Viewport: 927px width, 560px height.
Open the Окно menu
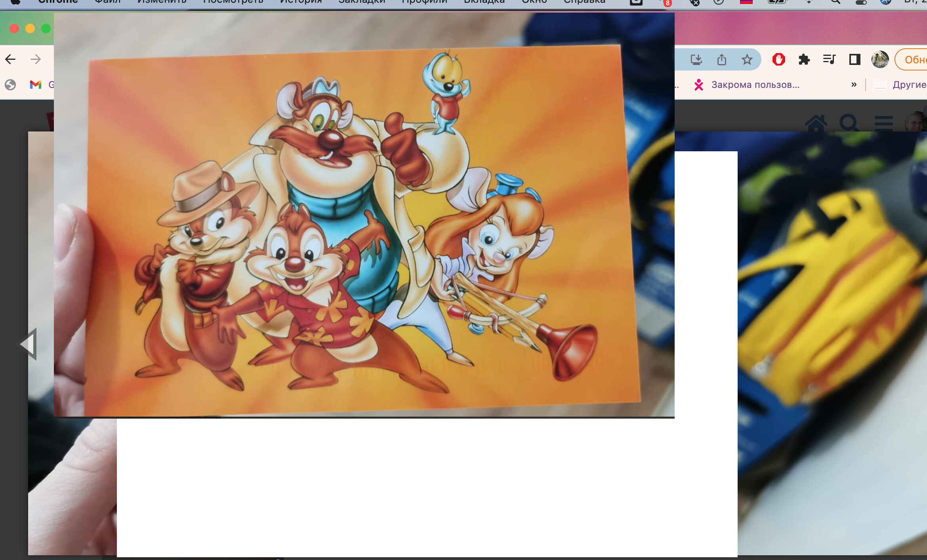pos(534,2)
